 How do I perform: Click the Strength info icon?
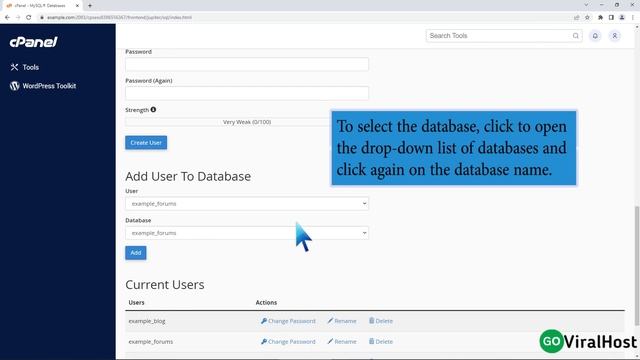tap(153, 109)
